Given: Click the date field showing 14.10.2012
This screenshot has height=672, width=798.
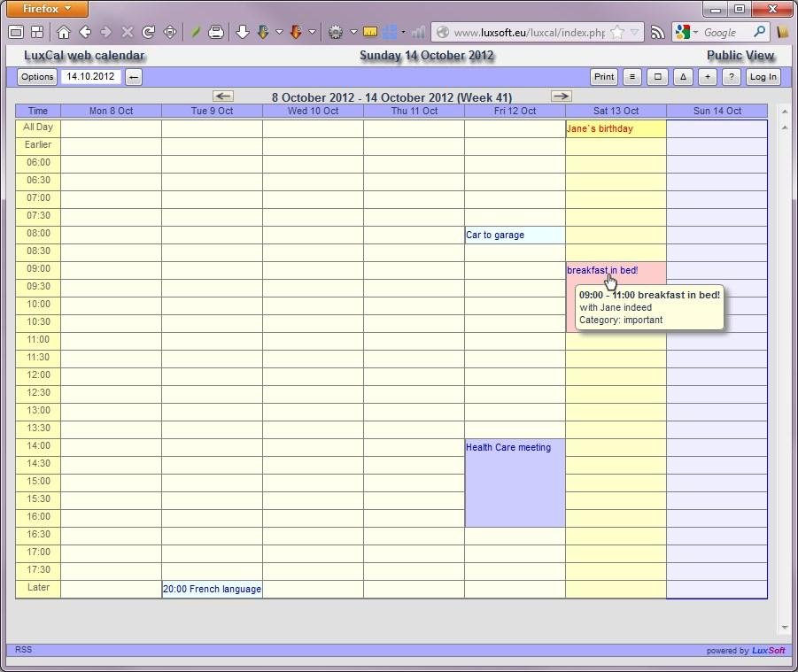Looking at the screenshot, I should click(x=90, y=77).
